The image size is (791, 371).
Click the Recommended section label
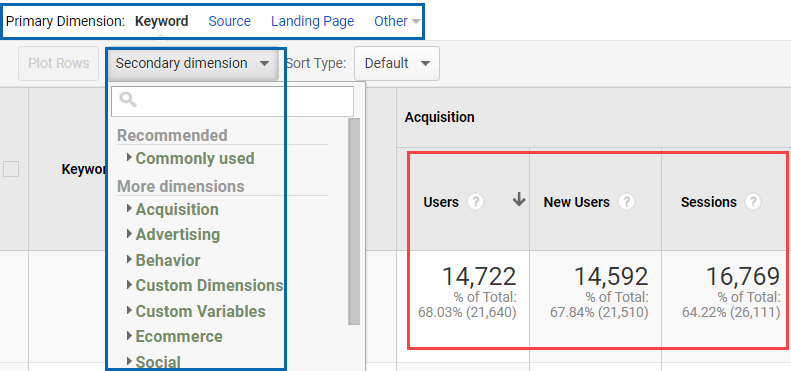(x=172, y=135)
